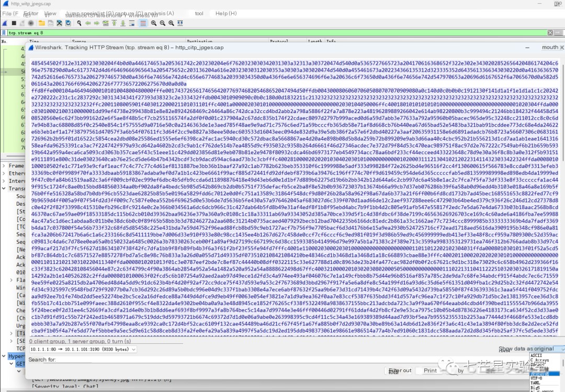
Task: Stop capture with the black square icon
Action: click(x=14, y=23)
